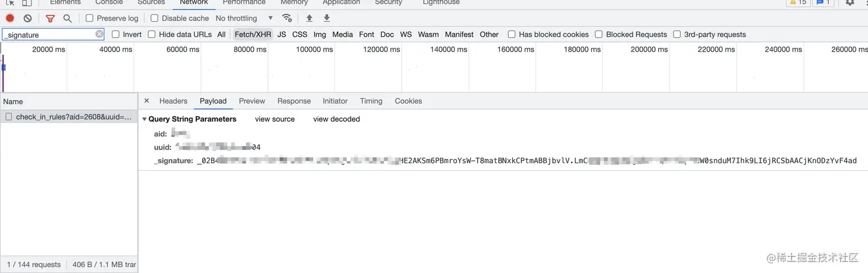This screenshot has height=273, width=868.
Task: Select the check_in_rules request row
Action: tap(69, 117)
